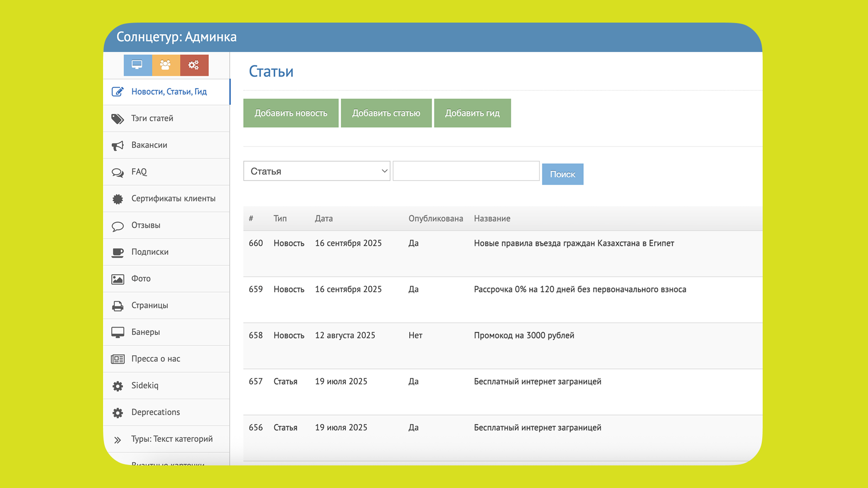Click the chat bubbles icon beside FAQ

coord(118,173)
